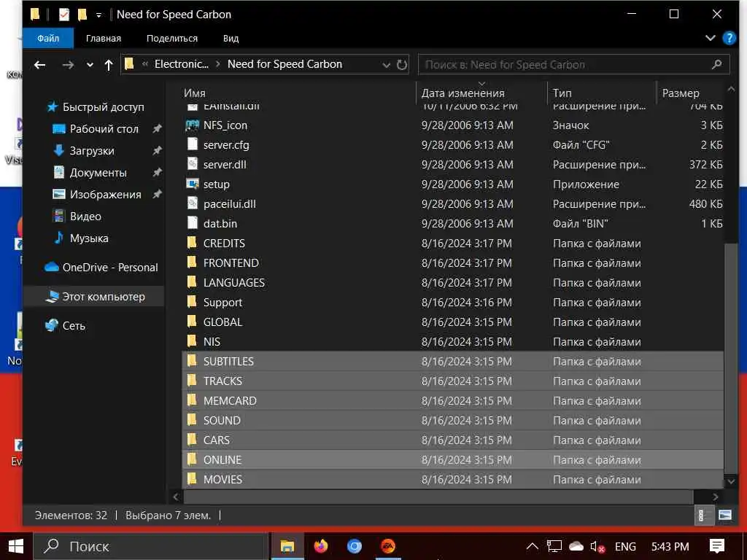
Task: Open the blue Help question icon
Action: click(729, 38)
